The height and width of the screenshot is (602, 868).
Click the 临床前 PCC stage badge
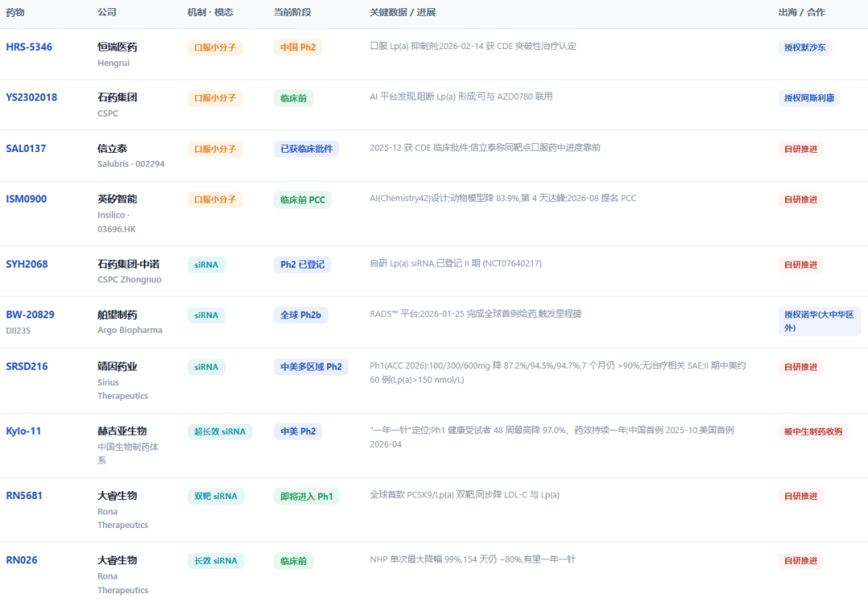302,199
